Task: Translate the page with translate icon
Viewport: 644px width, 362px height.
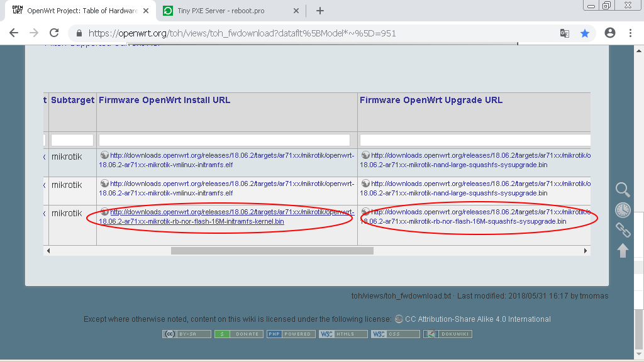Action: point(564,33)
